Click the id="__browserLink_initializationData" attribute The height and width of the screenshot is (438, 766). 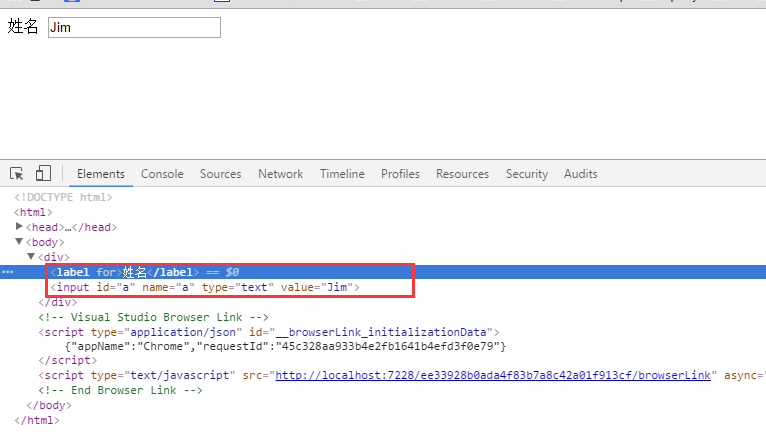pyautogui.click(x=371, y=333)
